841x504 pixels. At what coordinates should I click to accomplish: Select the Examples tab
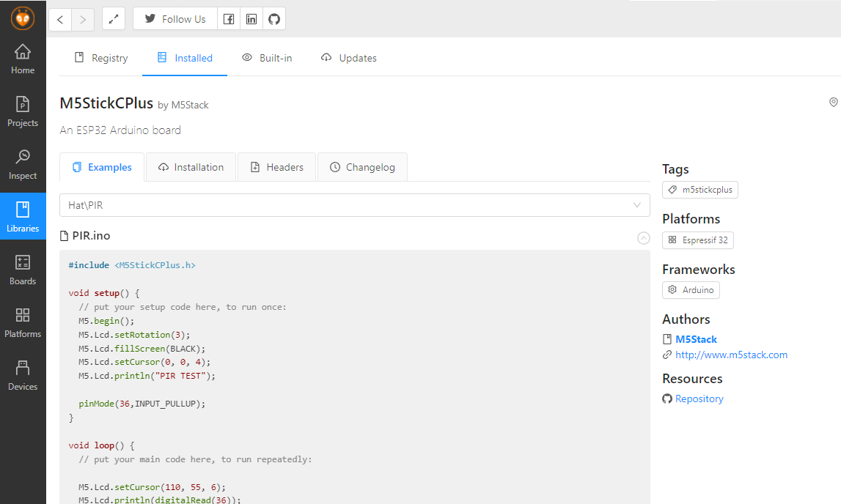pyautogui.click(x=102, y=167)
